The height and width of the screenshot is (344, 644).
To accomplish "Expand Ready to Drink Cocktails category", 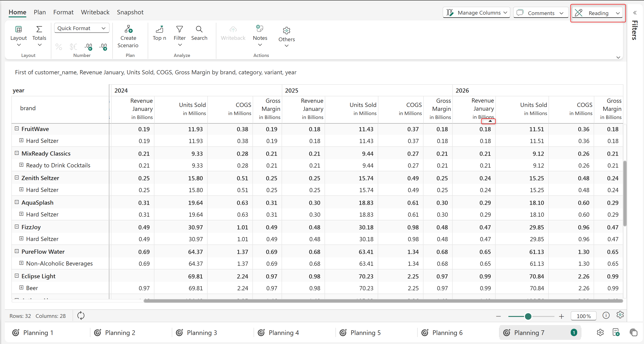I will pyautogui.click(x=21, y=165).
